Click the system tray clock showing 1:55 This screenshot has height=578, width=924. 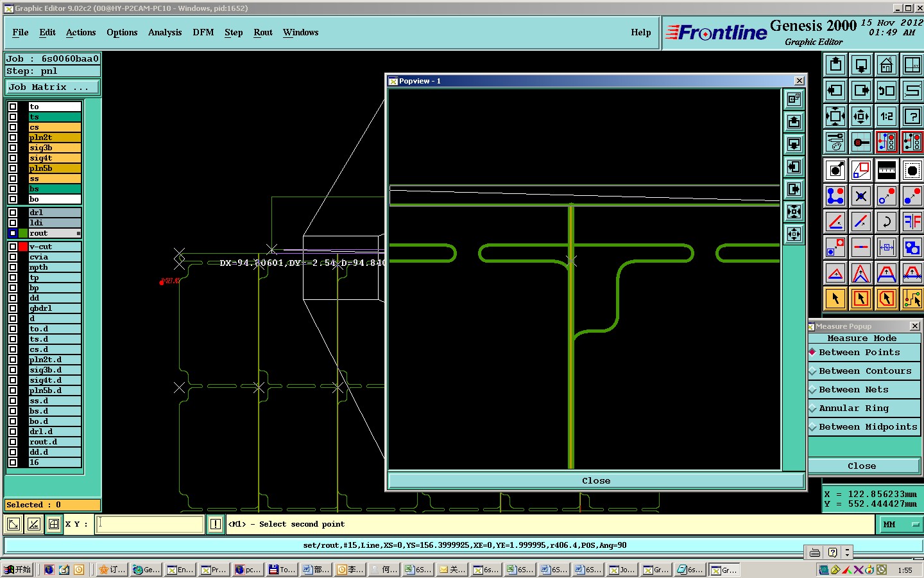point(905,570)
